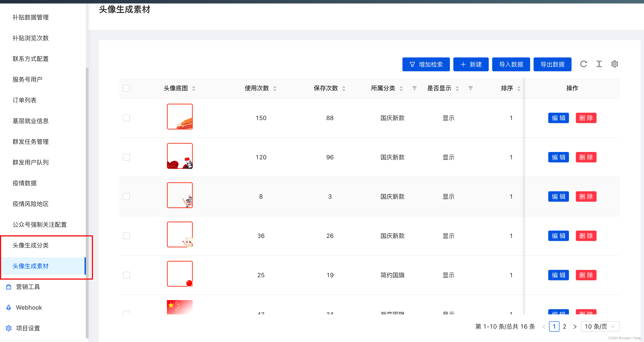Edit the row with 120 uses
Screen dimensions: 644x342
pos(558,157)
